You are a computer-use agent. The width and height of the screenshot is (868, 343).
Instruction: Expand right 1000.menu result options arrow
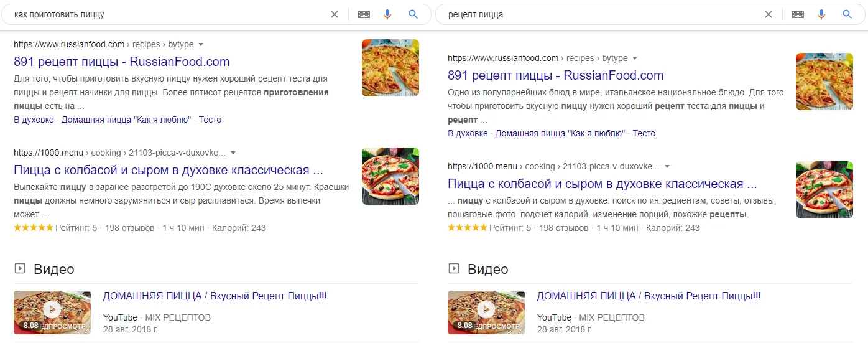click(667, 166)
